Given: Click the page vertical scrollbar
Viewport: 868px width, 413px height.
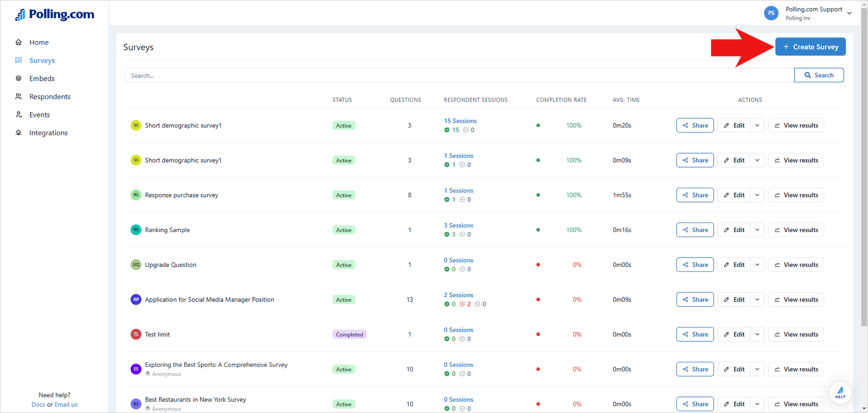Looking at the screenshot, I should click(864, 167).
